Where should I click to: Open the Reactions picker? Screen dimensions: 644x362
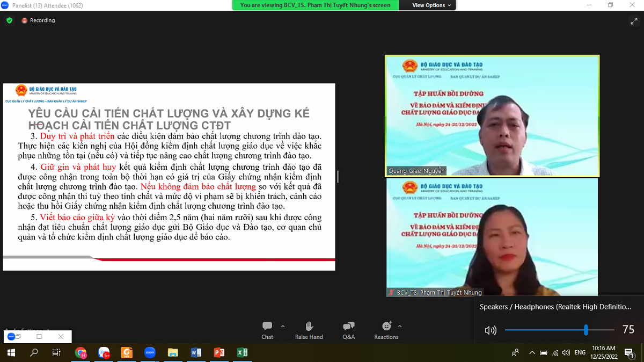click(386, 330)
